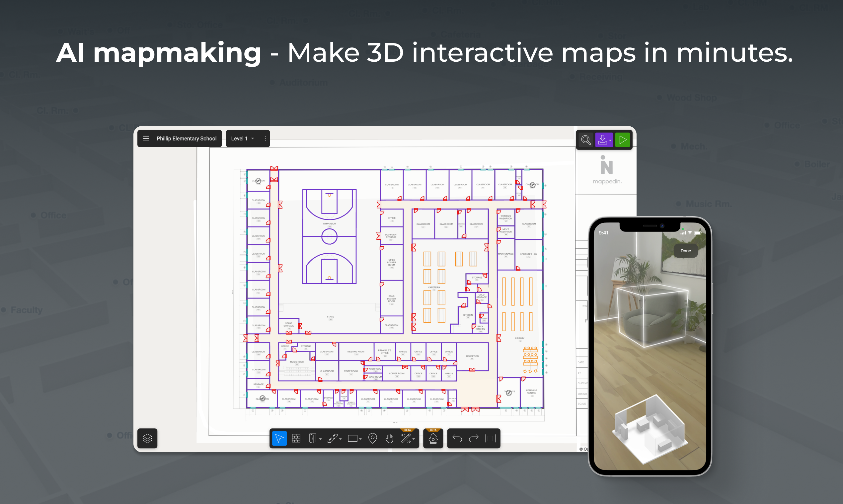Open the hamburger main menu
This screenshot has height=504, width=843.
click(x=146, y=139)
